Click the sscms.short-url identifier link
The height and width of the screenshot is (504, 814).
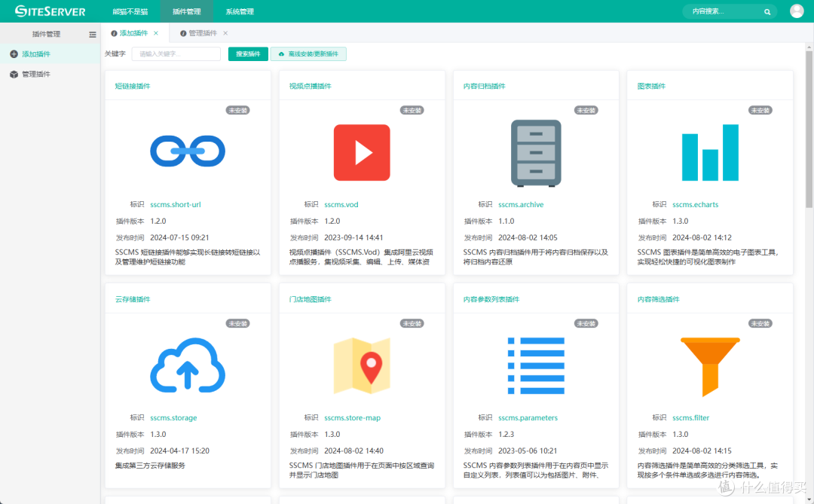[x=176, y=204]
